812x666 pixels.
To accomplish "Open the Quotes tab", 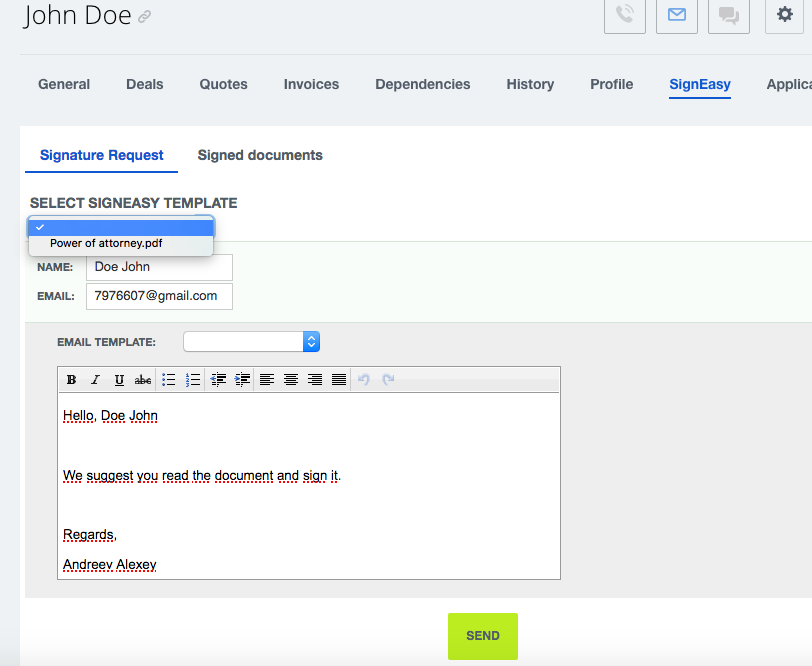I will pyautogui.click(x=223, y=84).
